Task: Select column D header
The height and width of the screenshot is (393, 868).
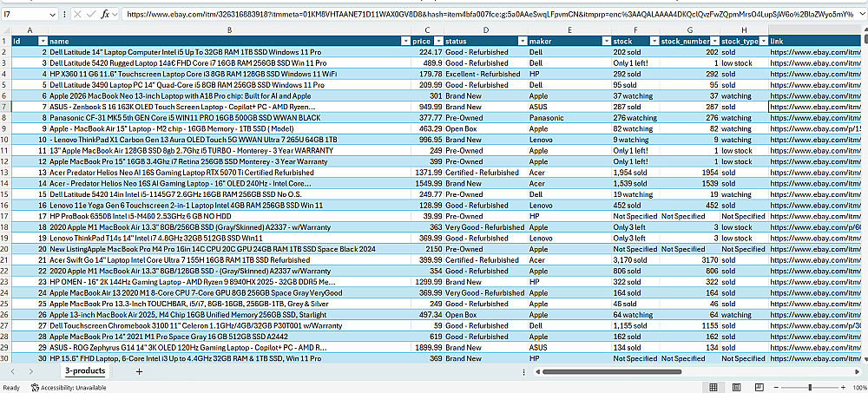Action: [x=485, y=29]
